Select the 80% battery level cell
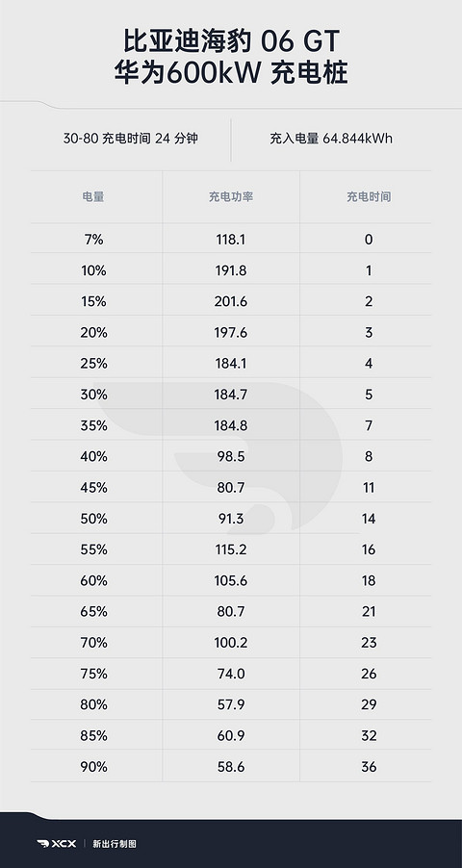Viewport: 462px width, 868px height. pyautogui.click(x=93, y=704)
